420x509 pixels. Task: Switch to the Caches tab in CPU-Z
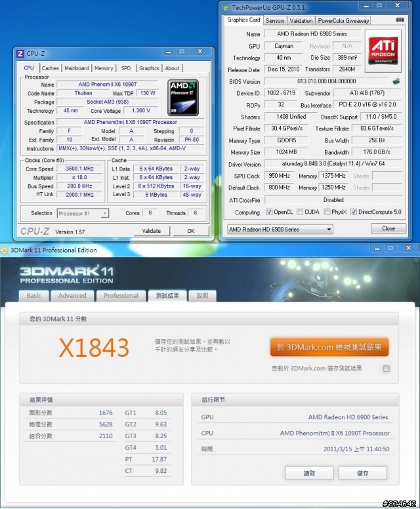tap(51, 68)
